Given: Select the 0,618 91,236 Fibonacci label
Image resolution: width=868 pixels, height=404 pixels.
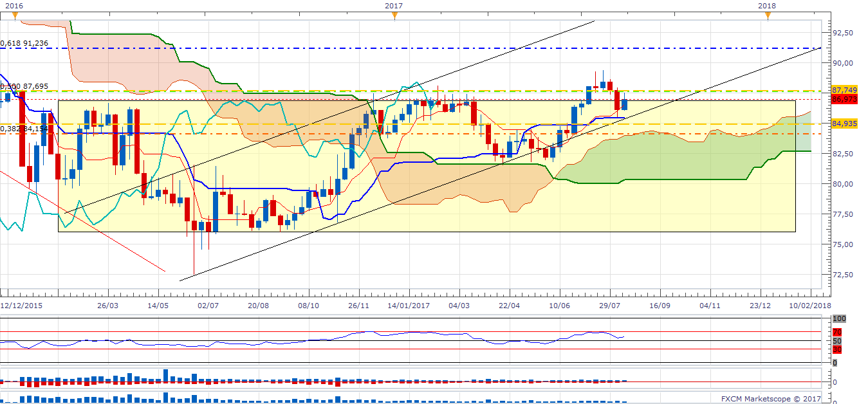Looking at the screenshot, I should click(24, 43).
